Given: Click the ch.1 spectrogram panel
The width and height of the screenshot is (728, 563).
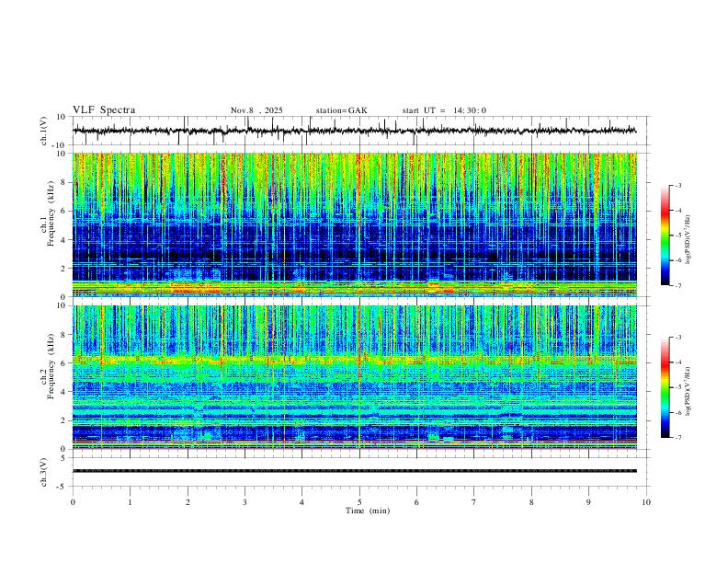Looking at the screenshot, I should [355, 224].
